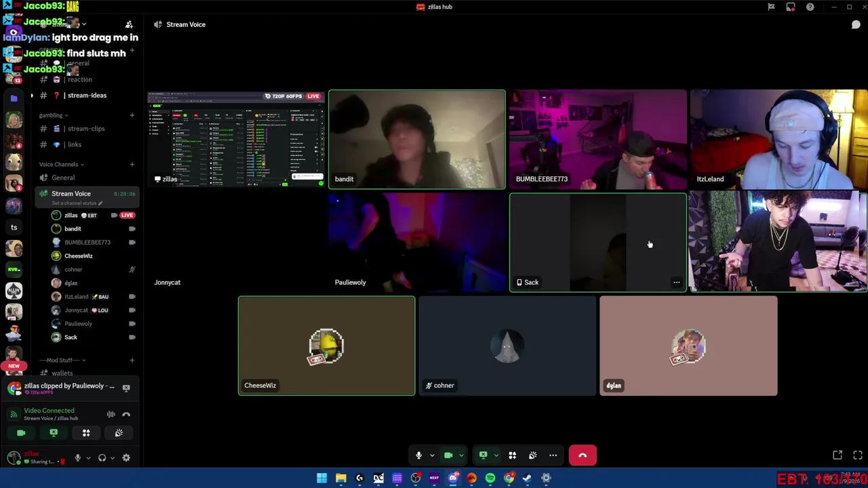Create channel in Voice Channels category
This screenshot has width=868, height=488.
(132, 164)
